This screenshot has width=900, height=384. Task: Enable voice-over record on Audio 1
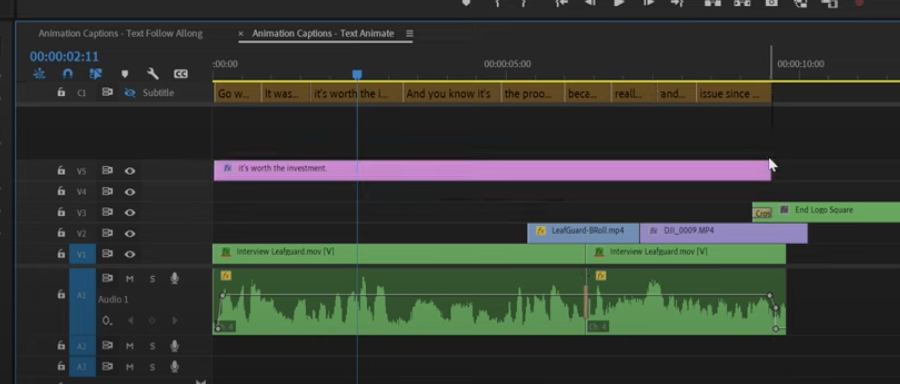click(x=174, y=278)
